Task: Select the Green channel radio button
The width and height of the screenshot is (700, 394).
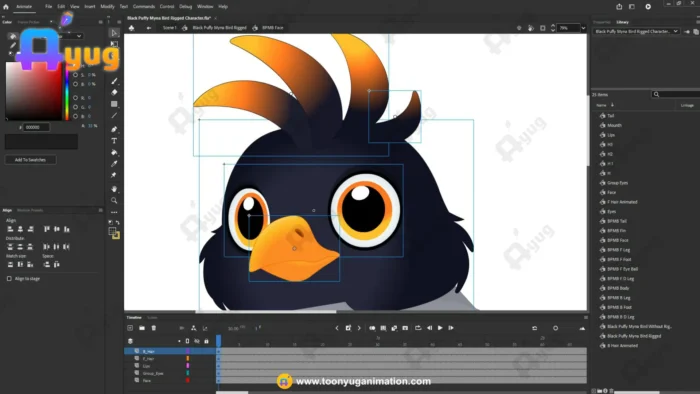Action: click(x=75, y=107)
